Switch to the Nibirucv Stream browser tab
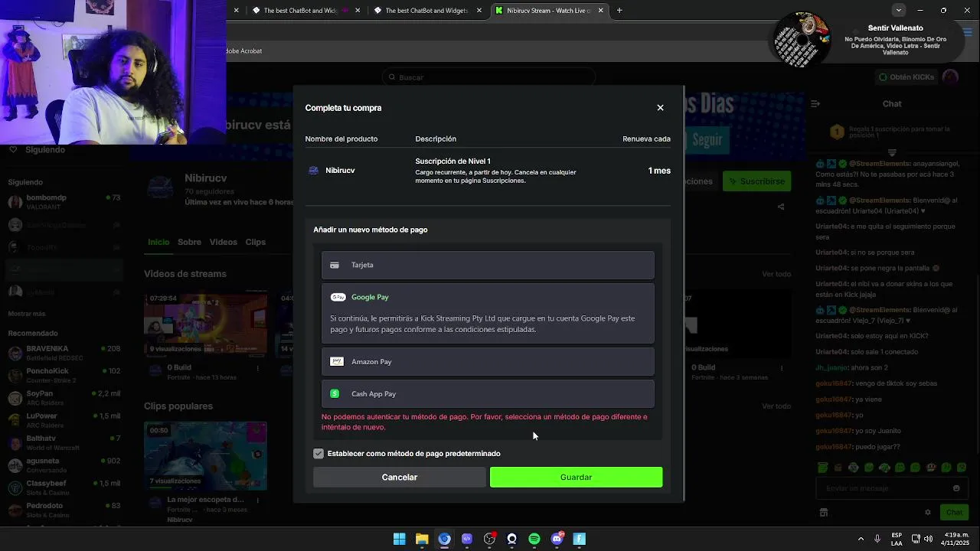 (549, 11)
